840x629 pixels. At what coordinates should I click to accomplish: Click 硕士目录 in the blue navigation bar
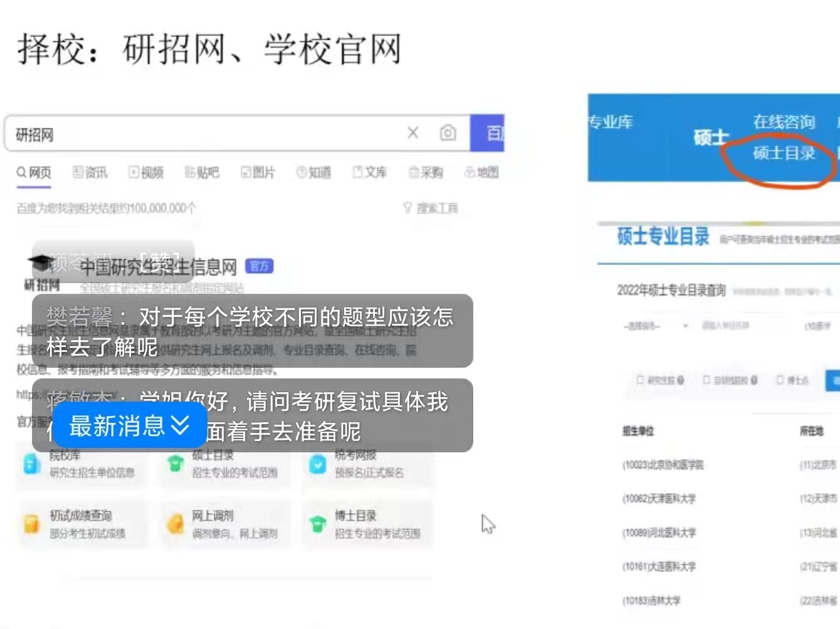784,153
